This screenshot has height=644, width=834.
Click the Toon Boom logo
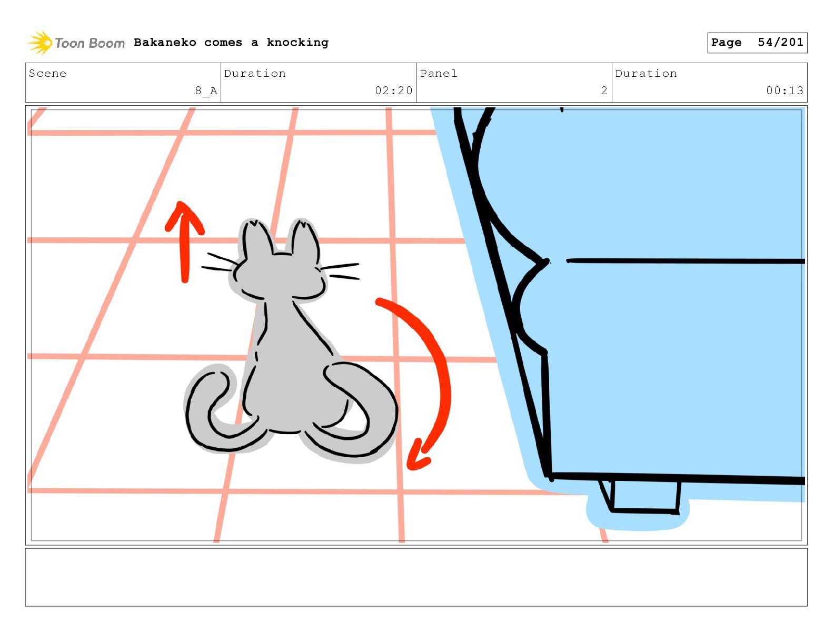pos(76,43)
